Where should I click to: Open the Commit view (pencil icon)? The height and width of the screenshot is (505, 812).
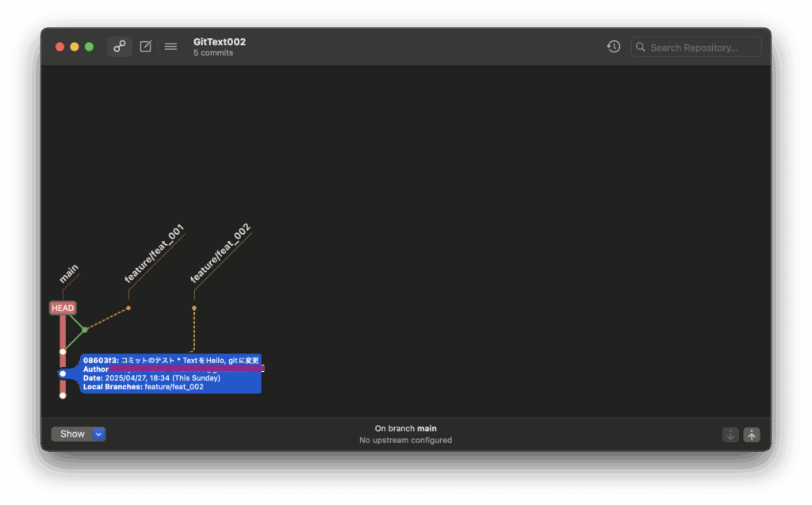pyautogui.click(x=146, y=47)
